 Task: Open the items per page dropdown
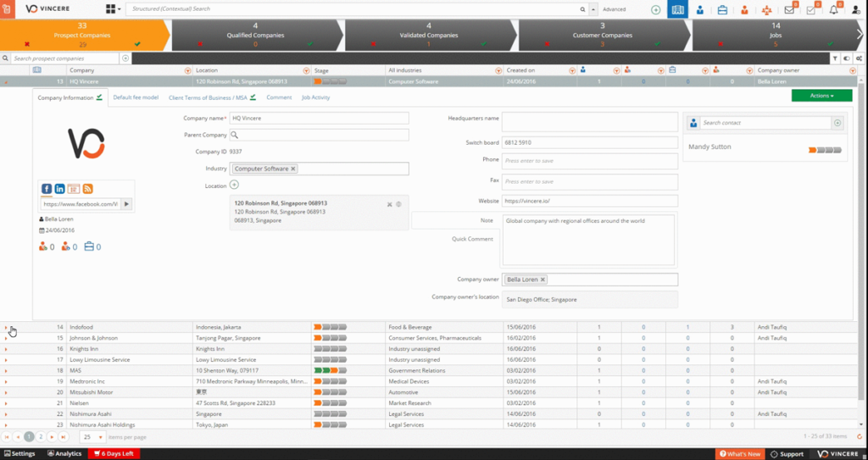click(x=92, y=437)
